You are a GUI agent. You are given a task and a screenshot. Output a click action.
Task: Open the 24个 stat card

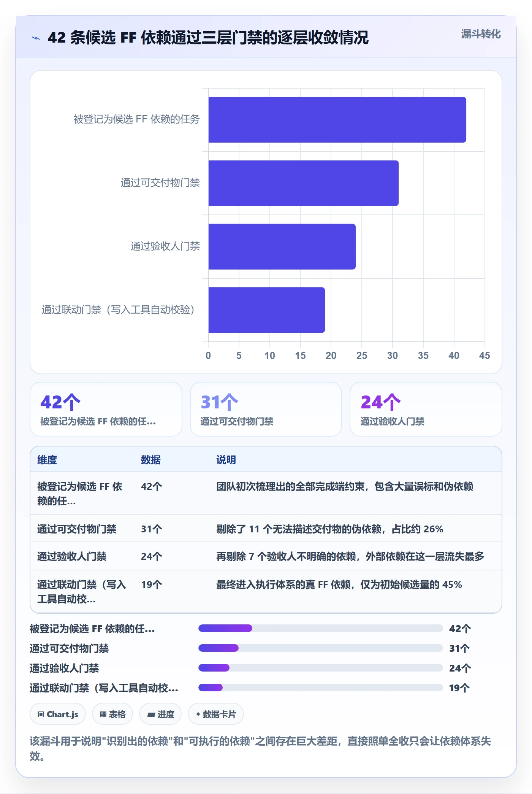(x=426, y=409)
